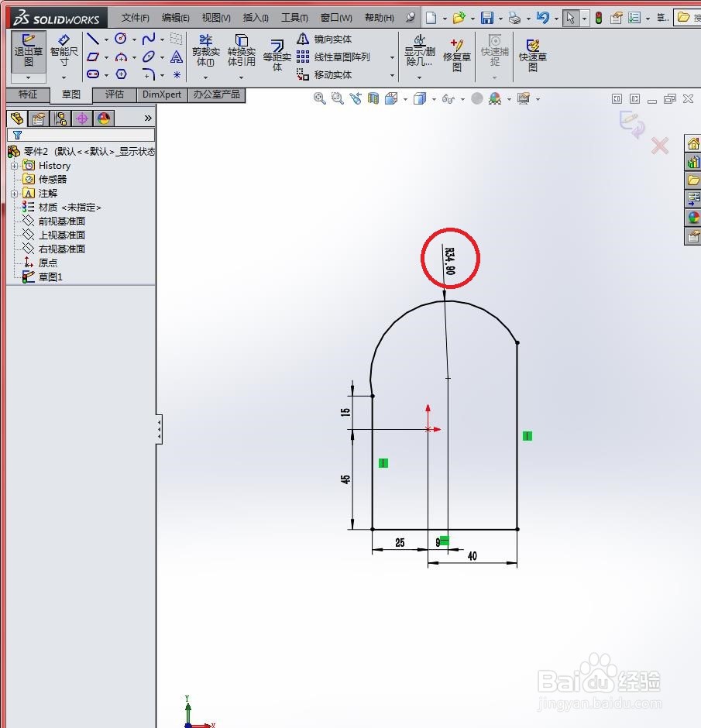Select the Polygon sketch tool

point(121,74)
